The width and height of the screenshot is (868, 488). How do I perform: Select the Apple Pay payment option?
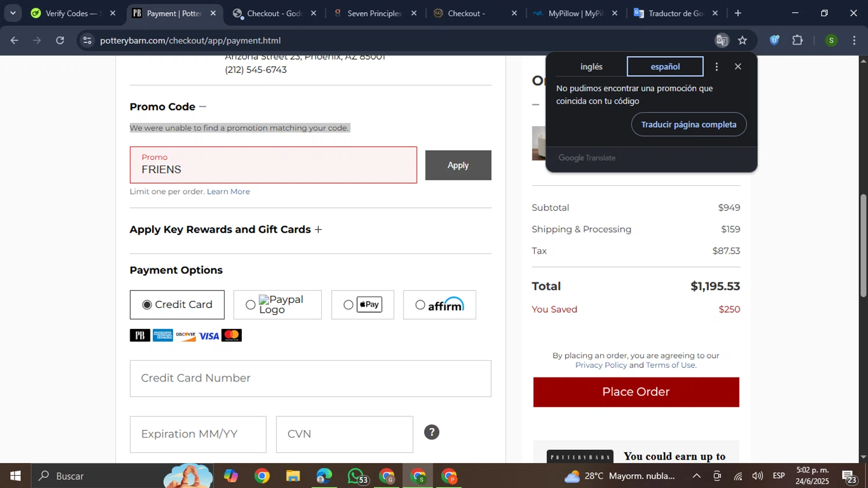pyautogui.click(x=362, y=304)
